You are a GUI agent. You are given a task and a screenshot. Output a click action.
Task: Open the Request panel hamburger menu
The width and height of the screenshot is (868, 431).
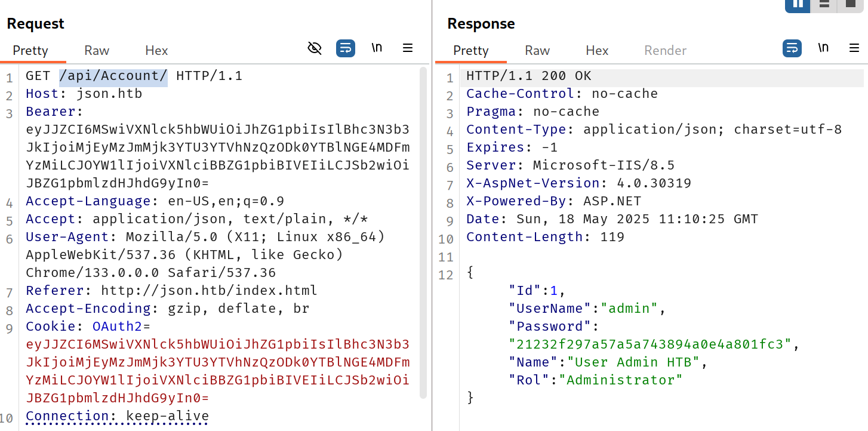[408, 48]
